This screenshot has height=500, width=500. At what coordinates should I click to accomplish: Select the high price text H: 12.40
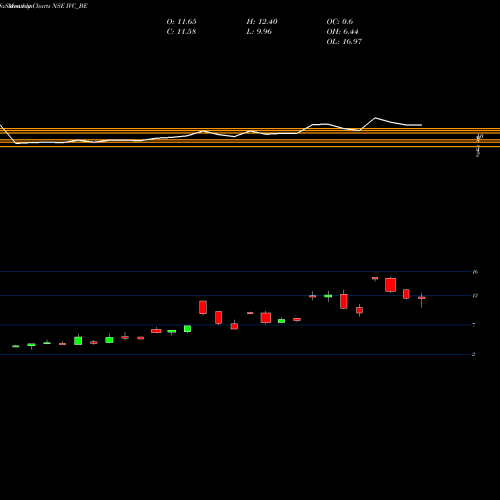coord(262,22)
